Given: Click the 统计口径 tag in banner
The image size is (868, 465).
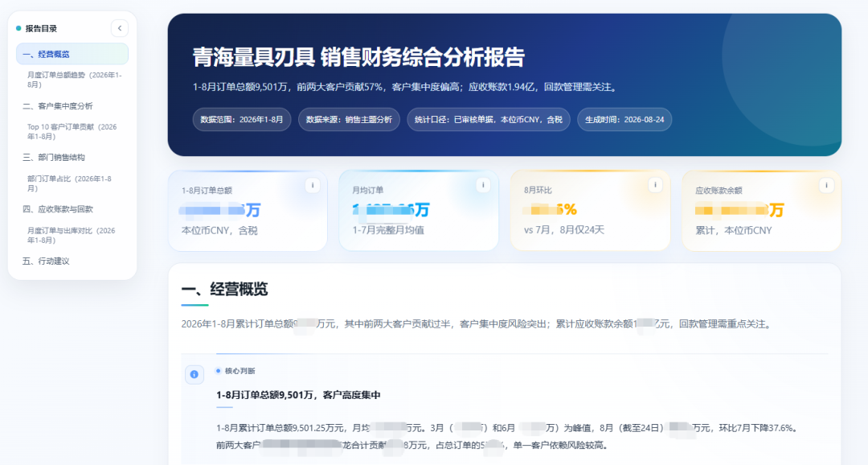Looking at the screenshot, I should click(489, 120).
